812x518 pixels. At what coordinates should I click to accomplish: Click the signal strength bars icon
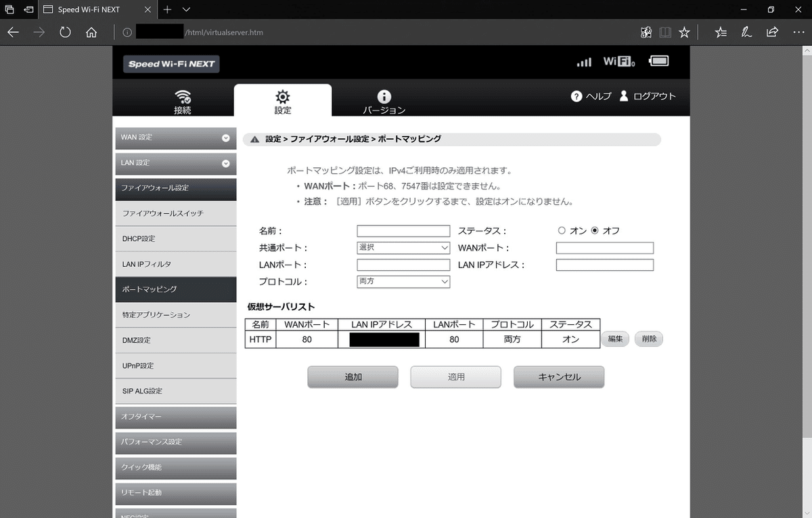point(583,62)
